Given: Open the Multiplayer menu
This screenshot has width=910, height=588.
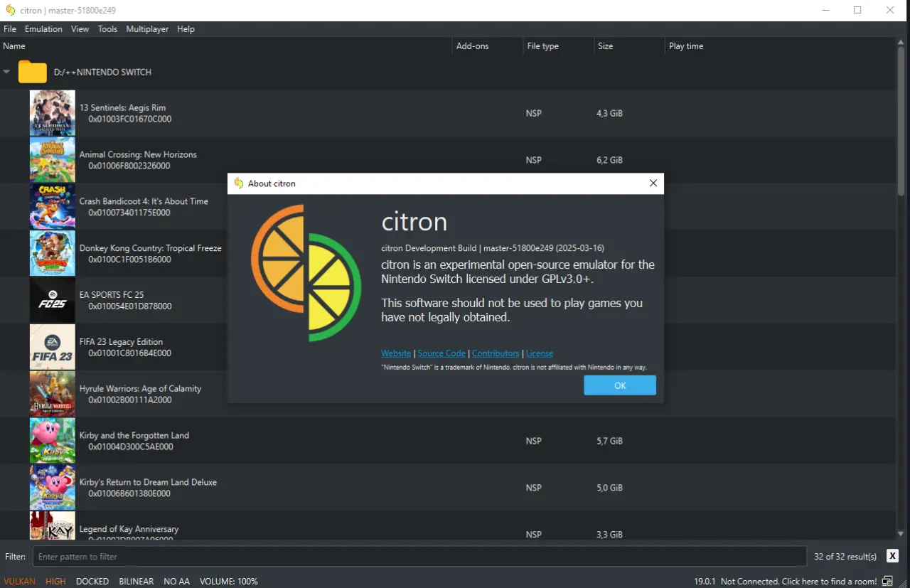Looking at the screenshot, I should pyautogui.click(x=147, y=29).
